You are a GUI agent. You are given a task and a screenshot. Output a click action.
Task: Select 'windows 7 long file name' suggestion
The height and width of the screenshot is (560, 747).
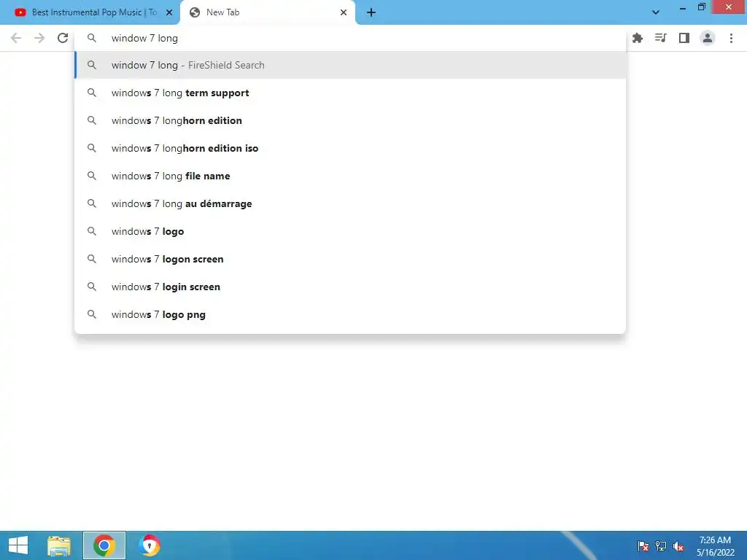350,176
